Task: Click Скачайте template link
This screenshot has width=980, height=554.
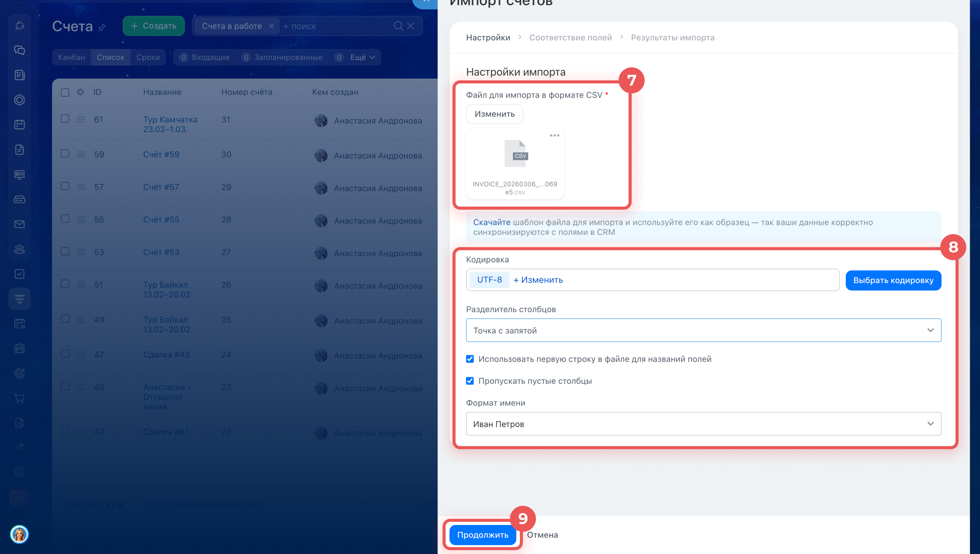Action: pos(491,222)
